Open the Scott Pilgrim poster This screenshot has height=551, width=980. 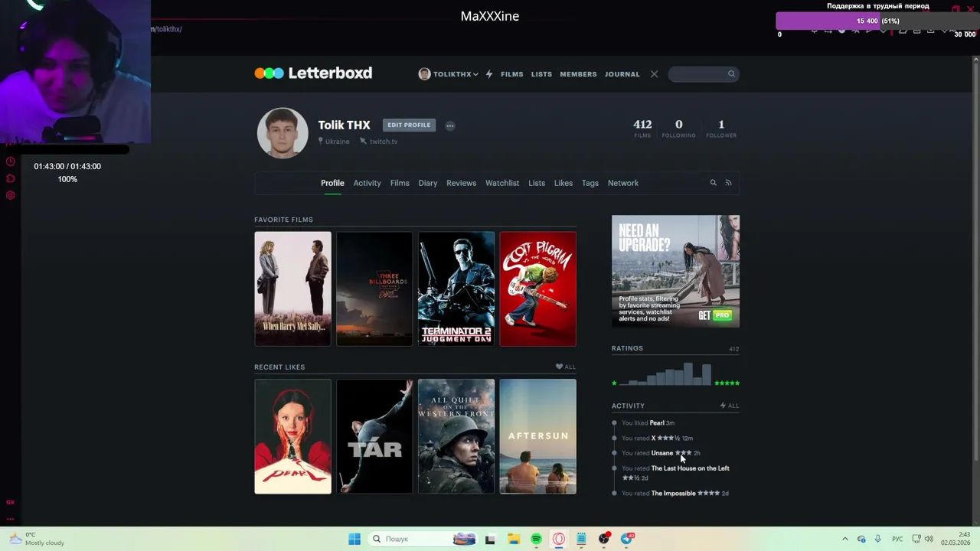point(537,289)
